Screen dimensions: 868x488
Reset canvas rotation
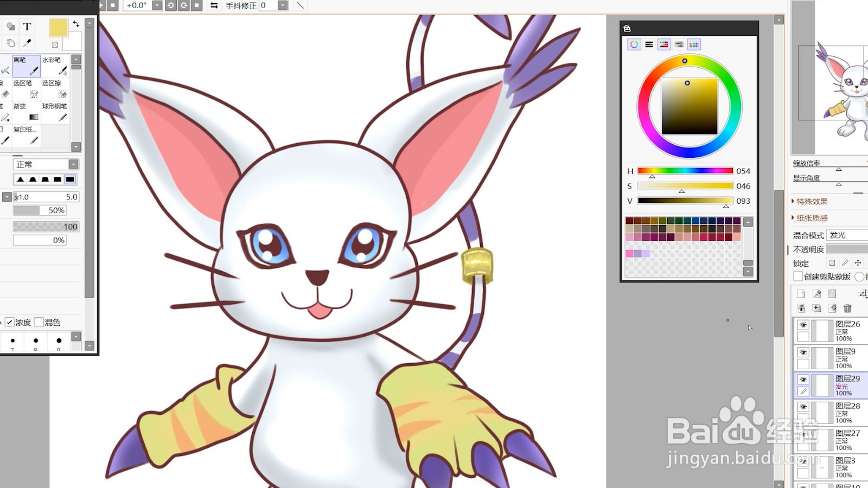(x=197, y=5)
